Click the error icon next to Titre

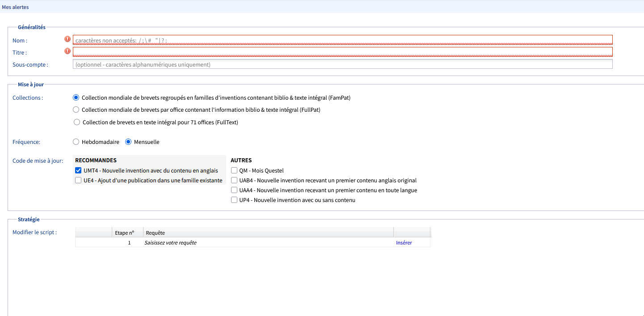coord(67,51)
